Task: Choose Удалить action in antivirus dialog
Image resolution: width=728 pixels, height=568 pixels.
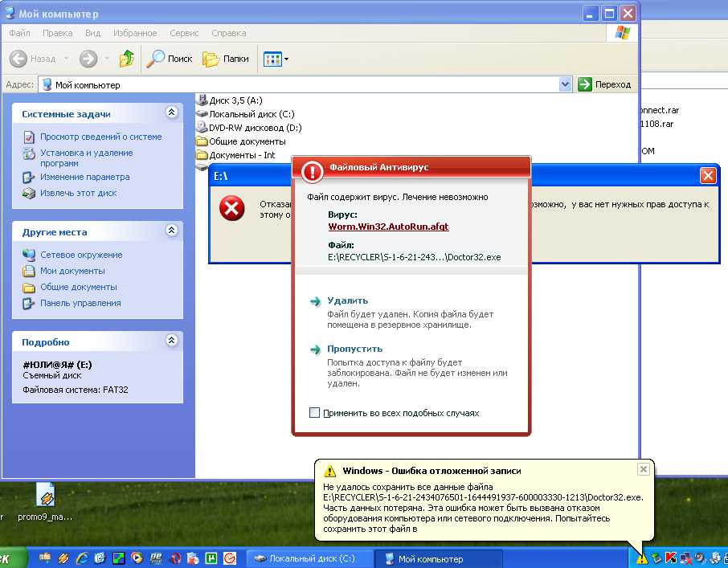Action: (x=347, y=300)
